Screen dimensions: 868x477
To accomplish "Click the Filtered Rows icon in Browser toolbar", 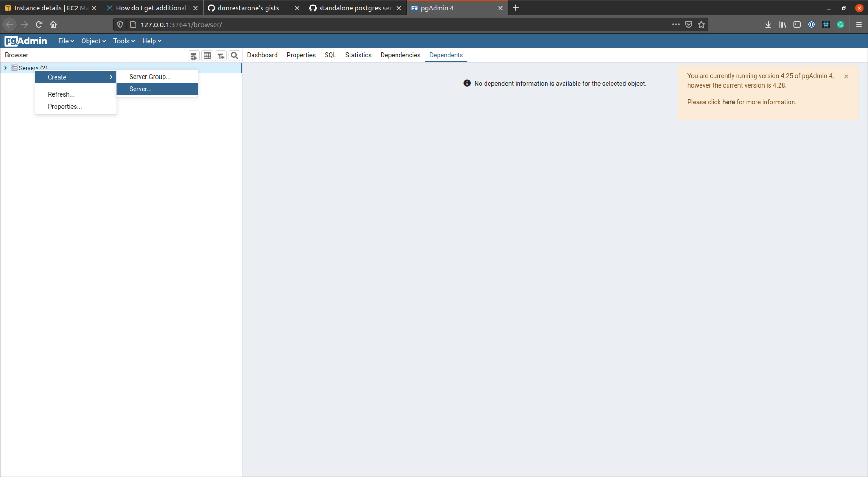I will pyautogui.click(x=221, y=56).
